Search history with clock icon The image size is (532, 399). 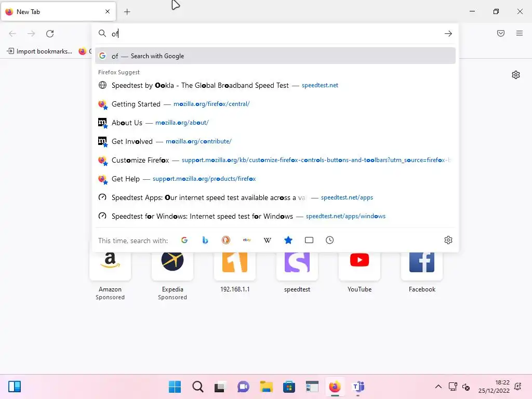330,240
